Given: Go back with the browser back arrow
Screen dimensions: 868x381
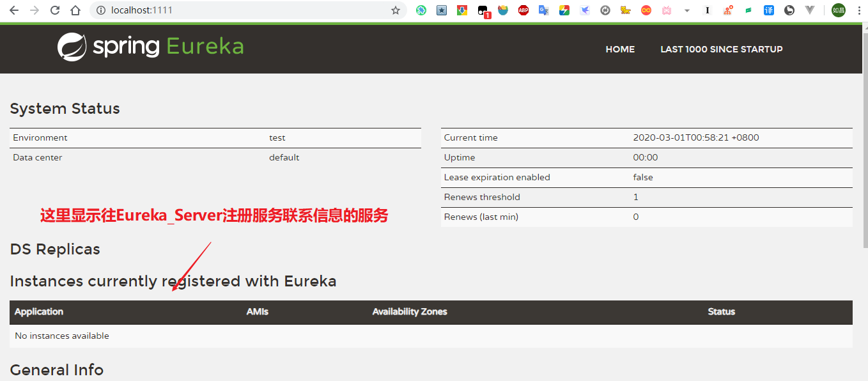Looking at the screenshot, I should (14, 10).
